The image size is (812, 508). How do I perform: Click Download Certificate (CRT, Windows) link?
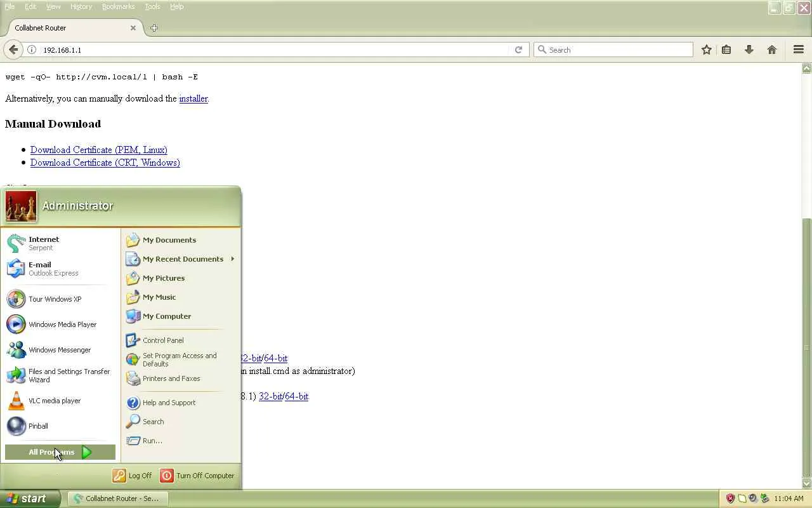click(x=105, y=163)
